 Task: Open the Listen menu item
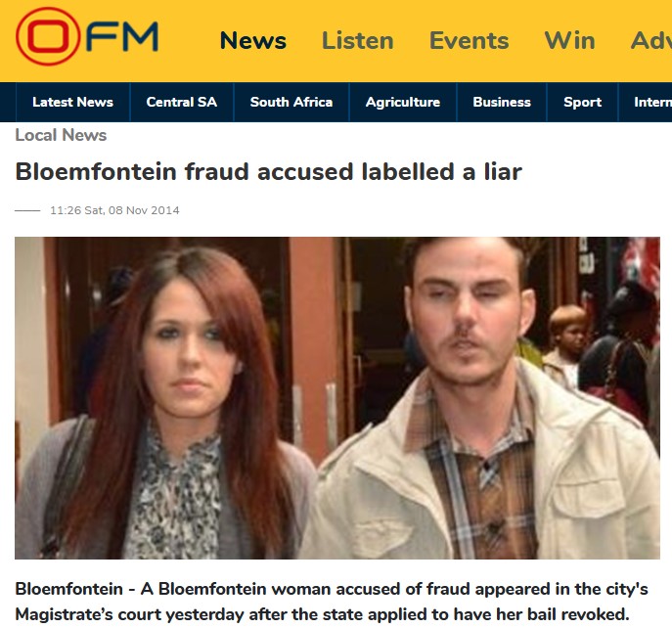(357, 41)
